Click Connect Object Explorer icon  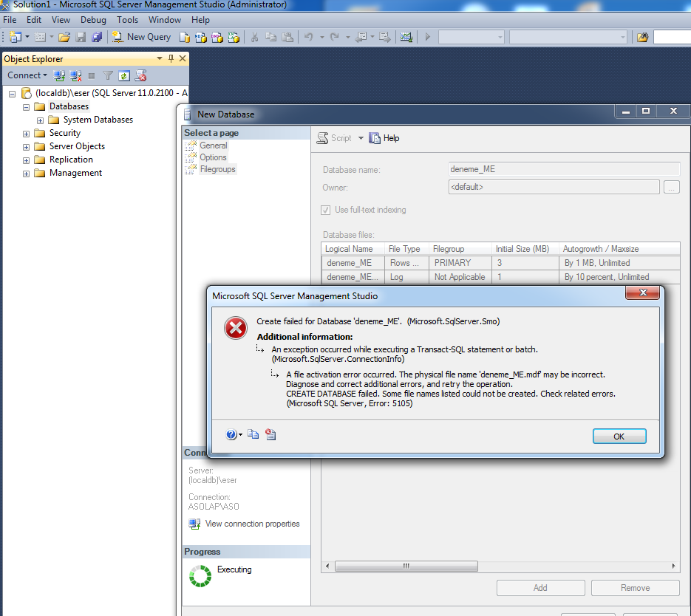(60, 75)
